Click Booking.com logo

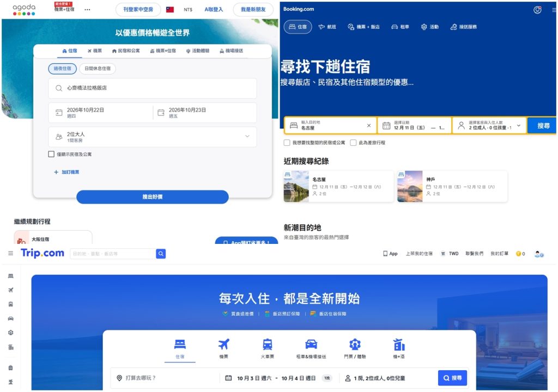coord(299,9)
